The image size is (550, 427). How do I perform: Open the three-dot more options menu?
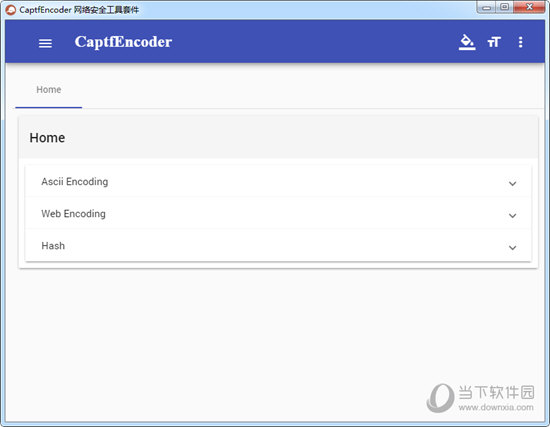(x=521, y=42)
